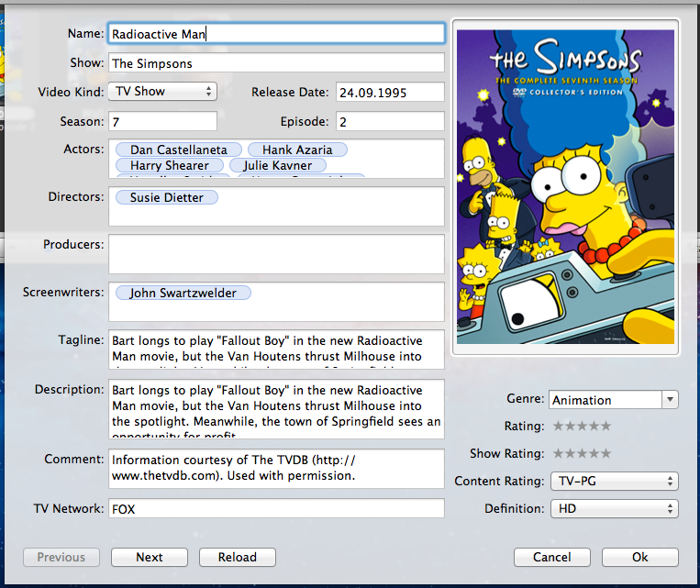This screenshot has width=700, height=588.
Task: Select the John Swartzwelder screenwriter token
Action: coord(183,293)
